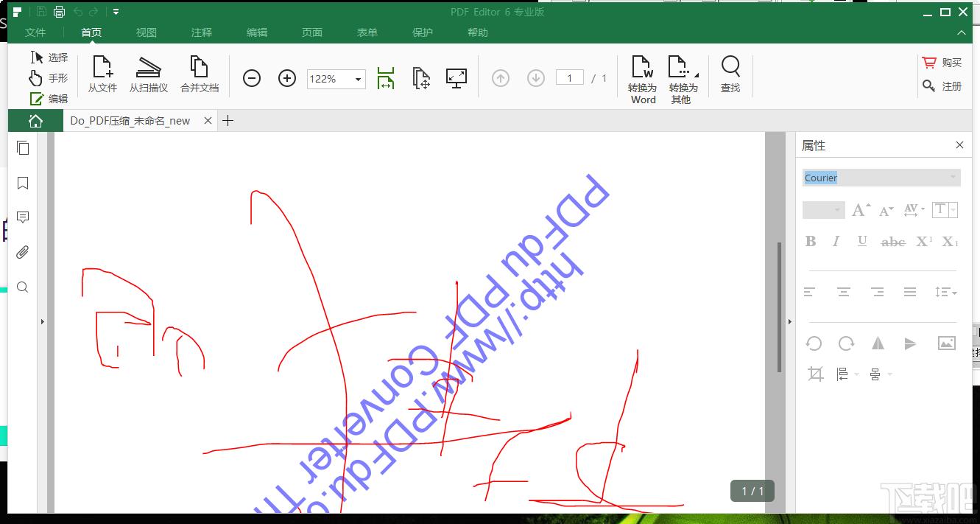Image resolution: width=980 pixels, height=524 pixels.
Task: Click the print icon in title bar
Action: tap(60, 12)
